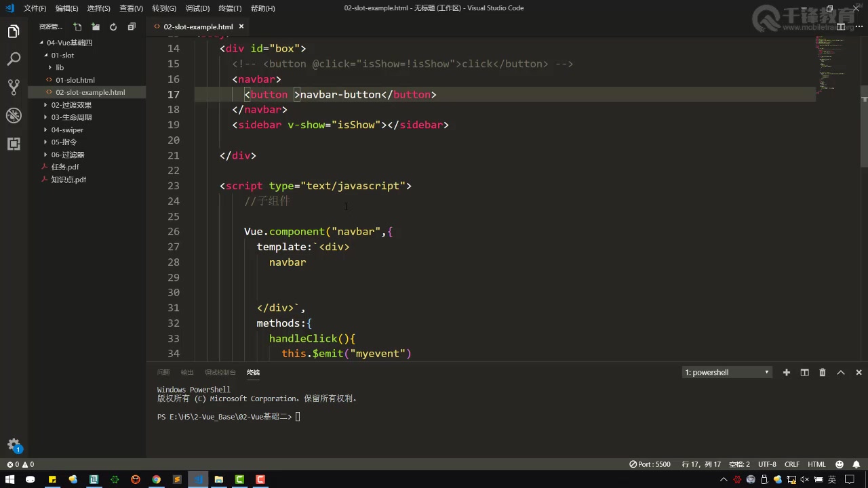
Task: Open the 选择(S) menu
Action: [99, 8]
